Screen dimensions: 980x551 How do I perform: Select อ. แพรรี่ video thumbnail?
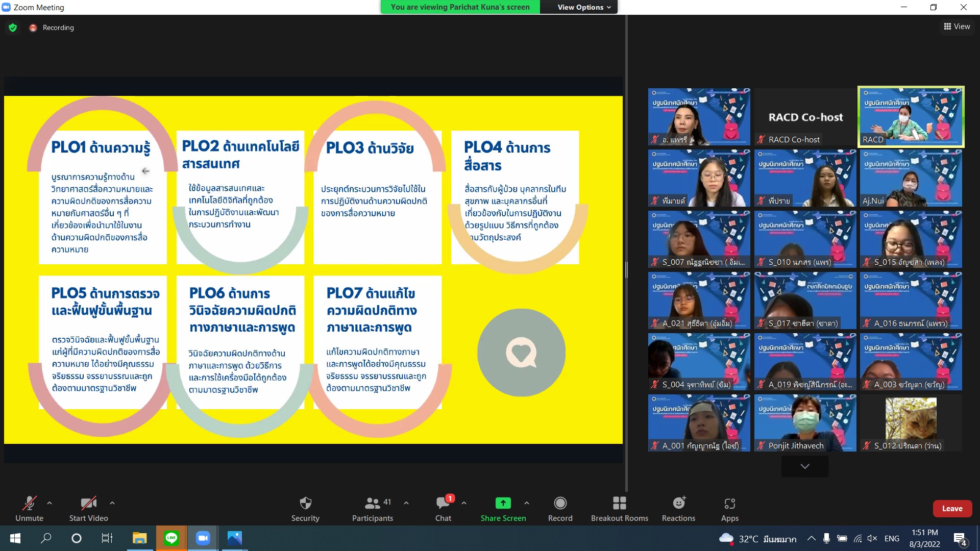pos(699,117)
